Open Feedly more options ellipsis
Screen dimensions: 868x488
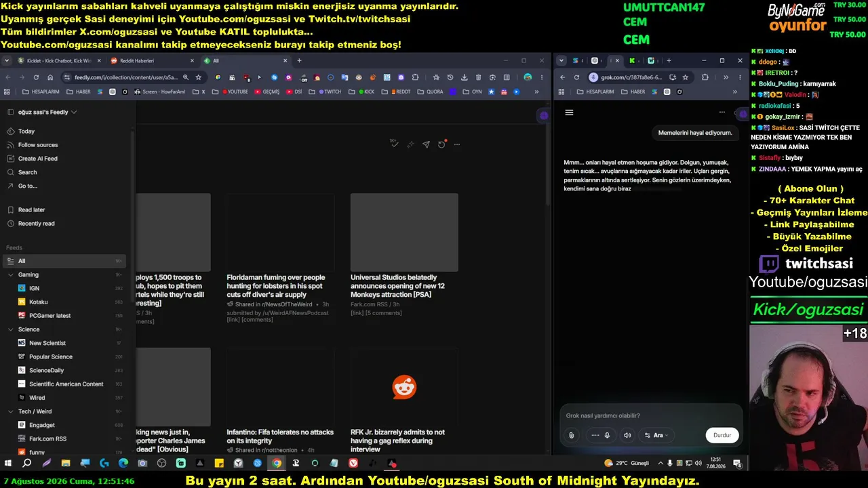pyautogui.click(x=457, y=144)
